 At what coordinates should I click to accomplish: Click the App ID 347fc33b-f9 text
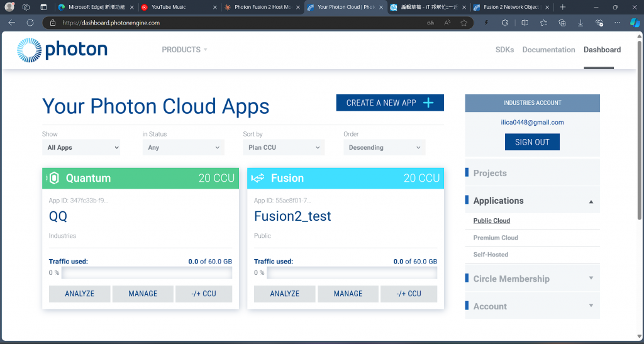(79, 201)
